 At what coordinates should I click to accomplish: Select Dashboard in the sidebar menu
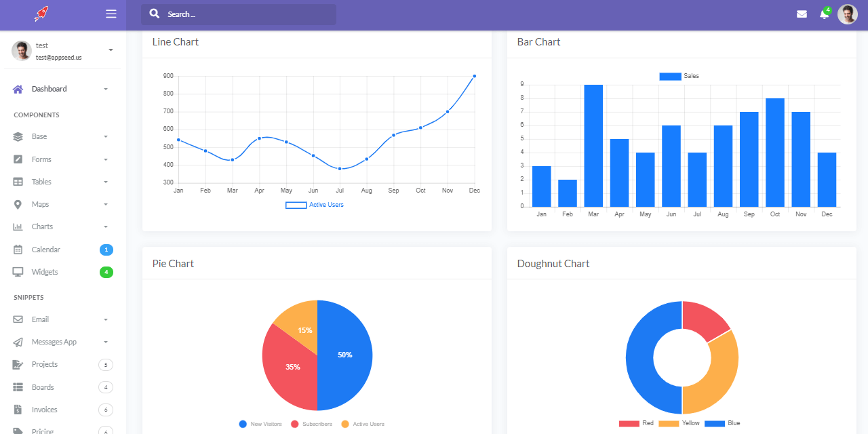[47, 89]
